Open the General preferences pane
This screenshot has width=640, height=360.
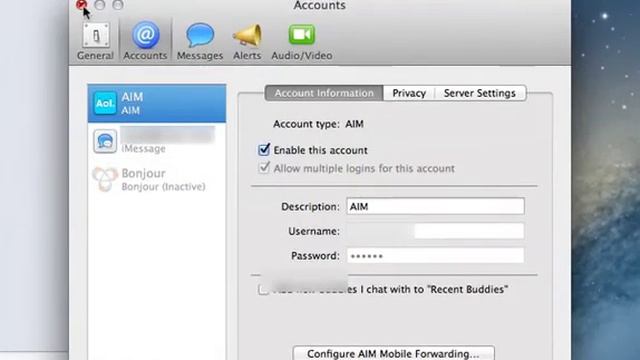pos(95,41)
